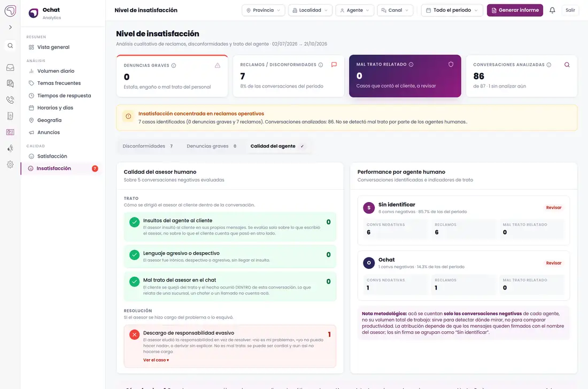Image resolution: width=588 pixels, height=389 pixels.
Task: Select the Calidad del agente tab
Action: (277, 146)
